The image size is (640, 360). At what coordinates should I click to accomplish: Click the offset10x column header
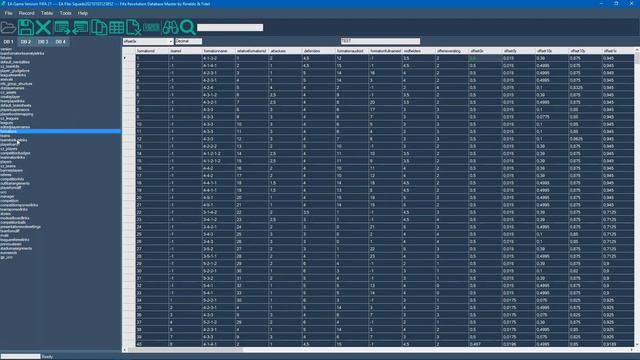pyautogui.click(x=553, y=51)
